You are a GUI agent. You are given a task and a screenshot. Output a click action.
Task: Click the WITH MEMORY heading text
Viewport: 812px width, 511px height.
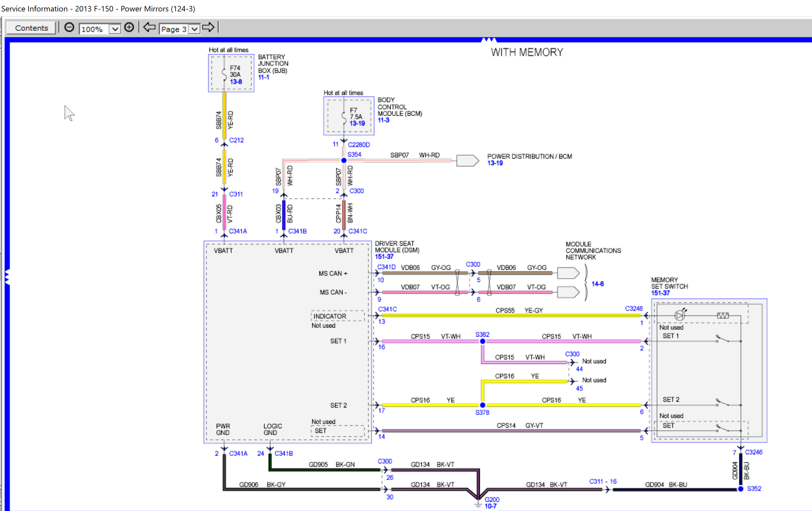click(527, 52)
